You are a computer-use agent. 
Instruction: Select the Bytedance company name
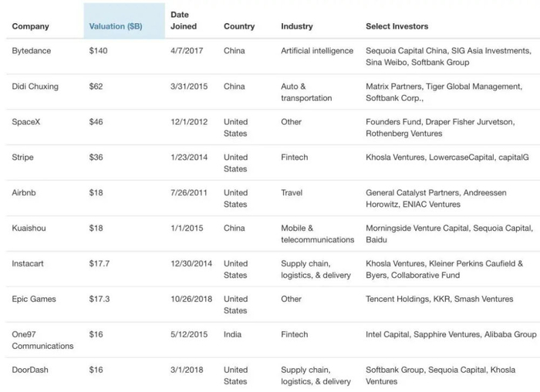click(x=33, y=50)
